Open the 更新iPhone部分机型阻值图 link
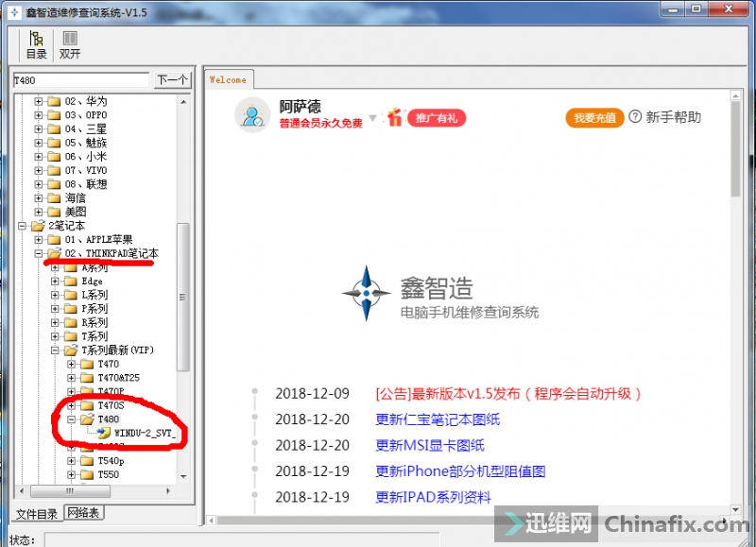Viewport: 756px width, 547px height. coord(460,471)
